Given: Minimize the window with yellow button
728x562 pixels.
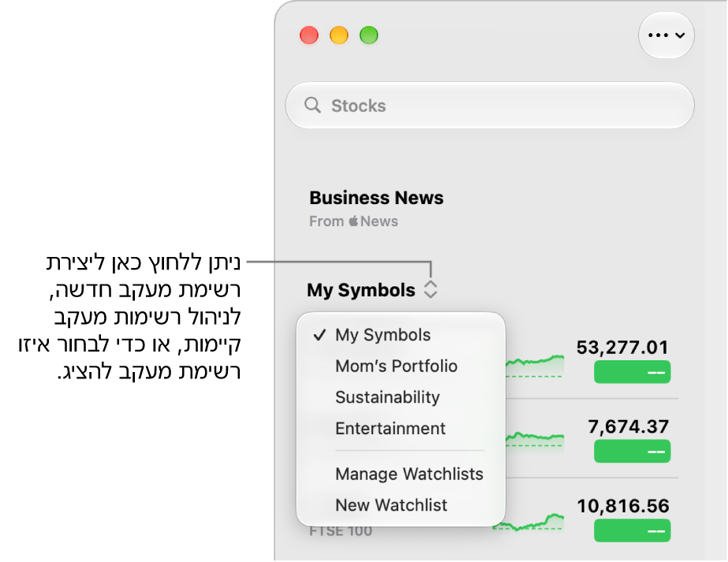Looking at the screenshot, I should (x=339, y=35).
